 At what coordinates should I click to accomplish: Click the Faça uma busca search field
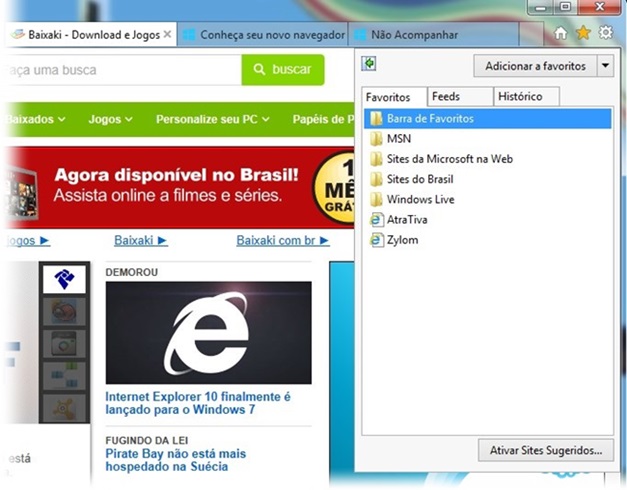(x=122, y=70)
